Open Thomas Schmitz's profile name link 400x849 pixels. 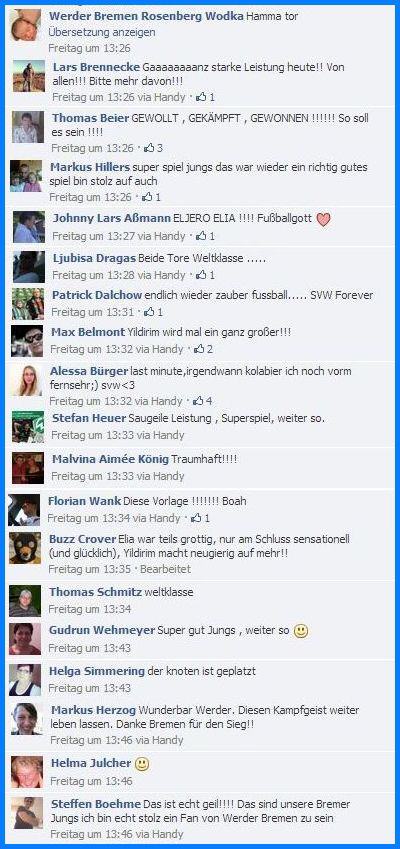[95, 592]
